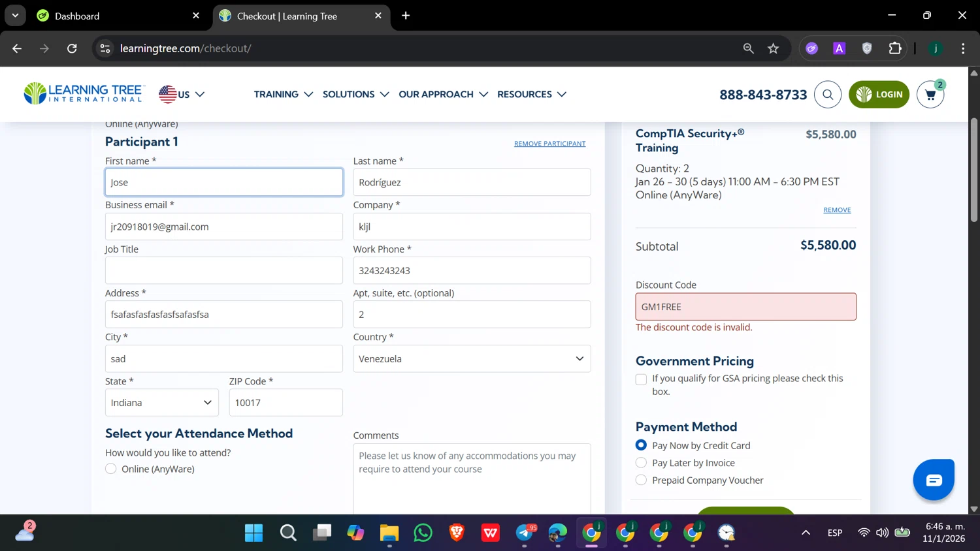980x551 pixels.
Task: Call the 888-843-8733 phone number link
Action: [x=763, y=95]
